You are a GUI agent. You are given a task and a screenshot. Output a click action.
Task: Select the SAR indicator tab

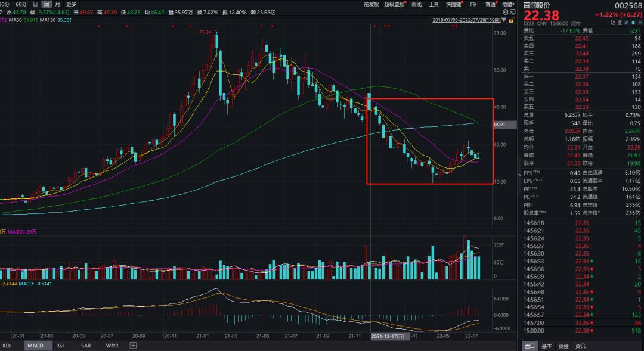click(x=86, y=346)
